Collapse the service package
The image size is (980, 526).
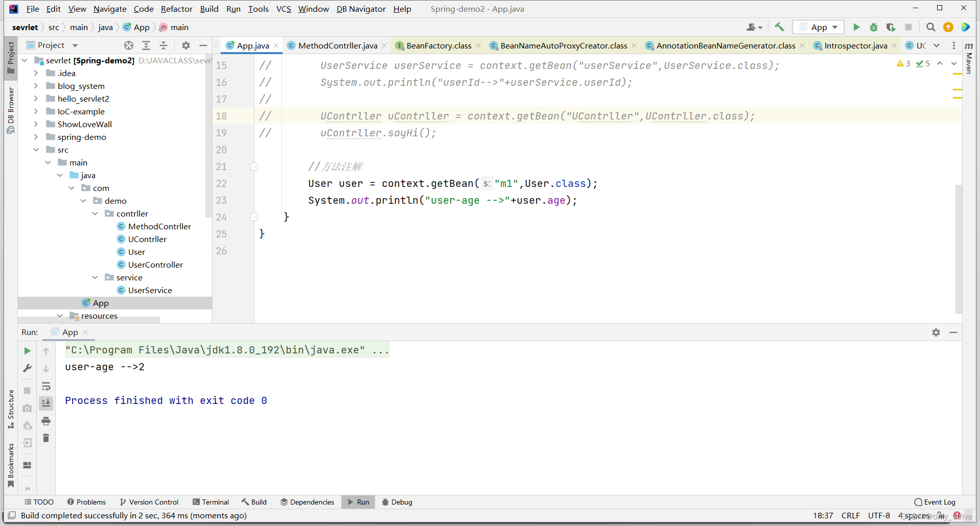pos(95,277)
